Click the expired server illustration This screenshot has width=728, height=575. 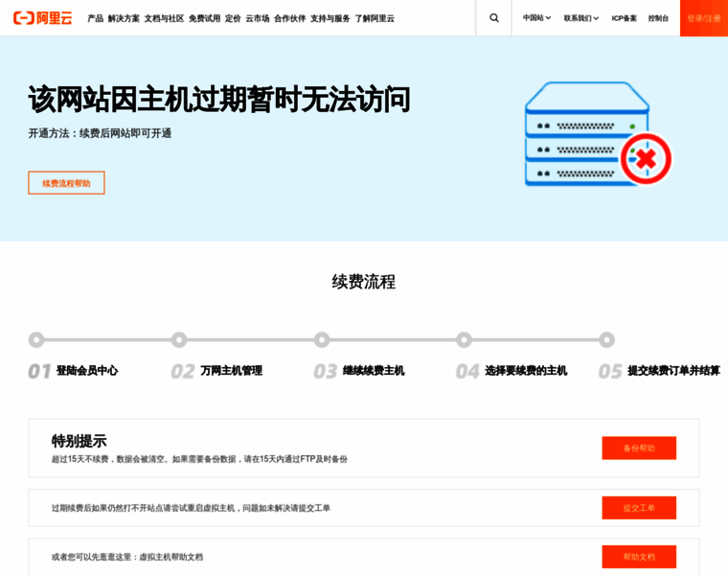pyautogui.click(x=597, y=134)
